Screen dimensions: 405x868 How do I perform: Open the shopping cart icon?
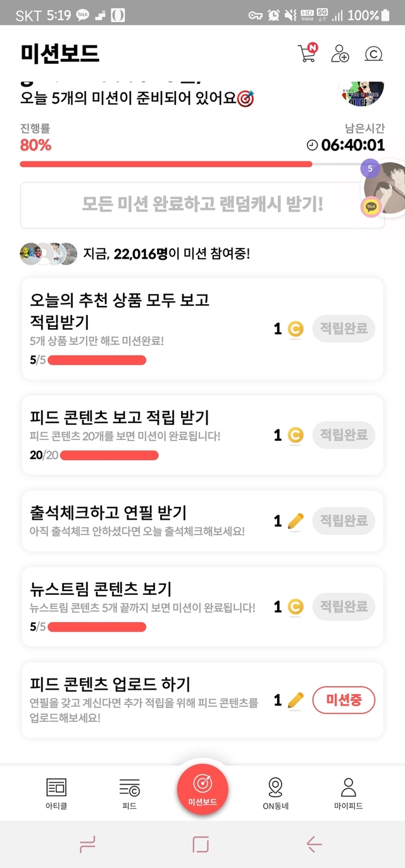tap(306, 53)
